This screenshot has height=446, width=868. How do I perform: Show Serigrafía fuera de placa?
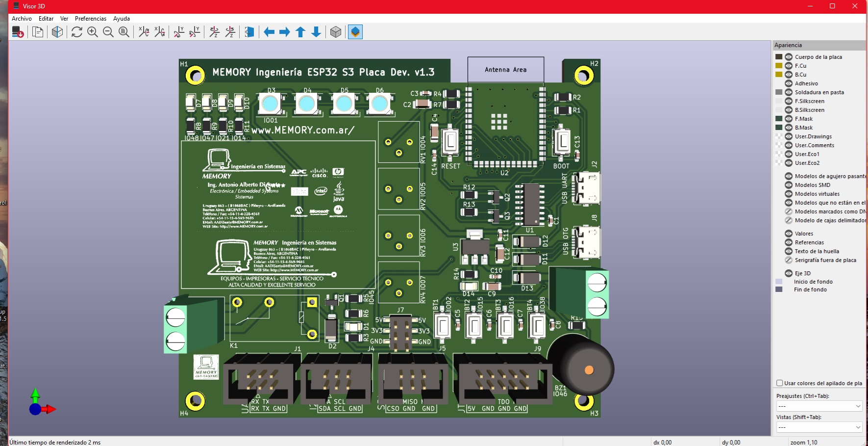pyautogui.click(x=788, y=260)
